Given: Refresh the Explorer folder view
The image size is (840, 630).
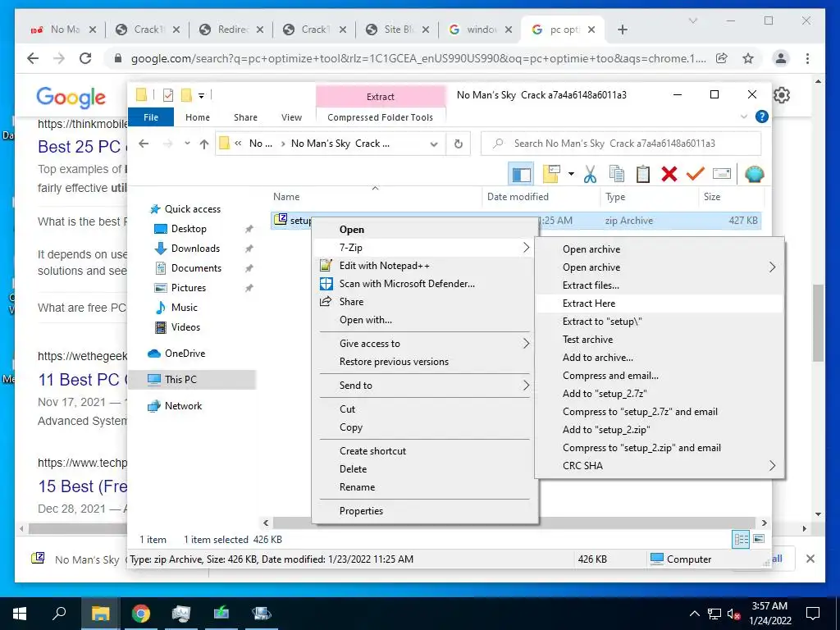Looking at the screenshot, I should [458, 144].
